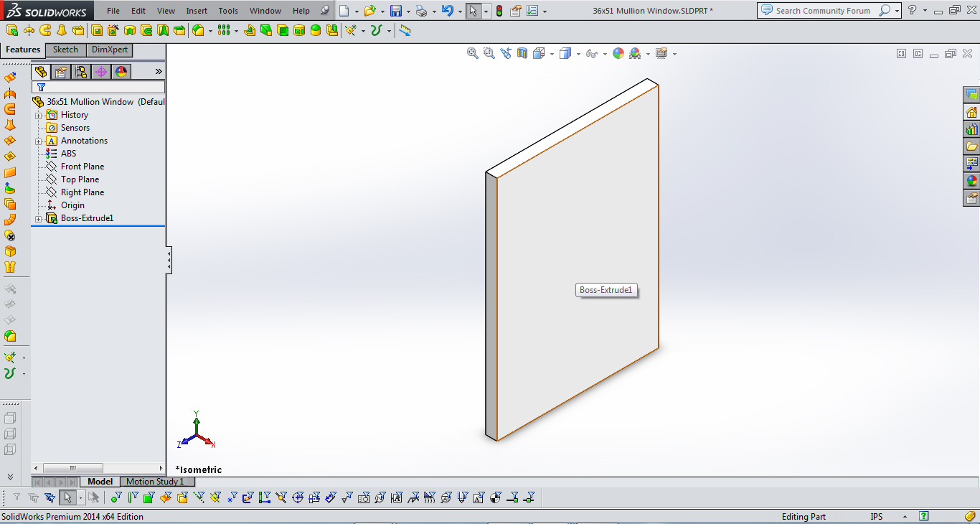Open Appearances color ball icon in task pane
The width and height of the screenshot is (980, 524).
pos(972,182)
